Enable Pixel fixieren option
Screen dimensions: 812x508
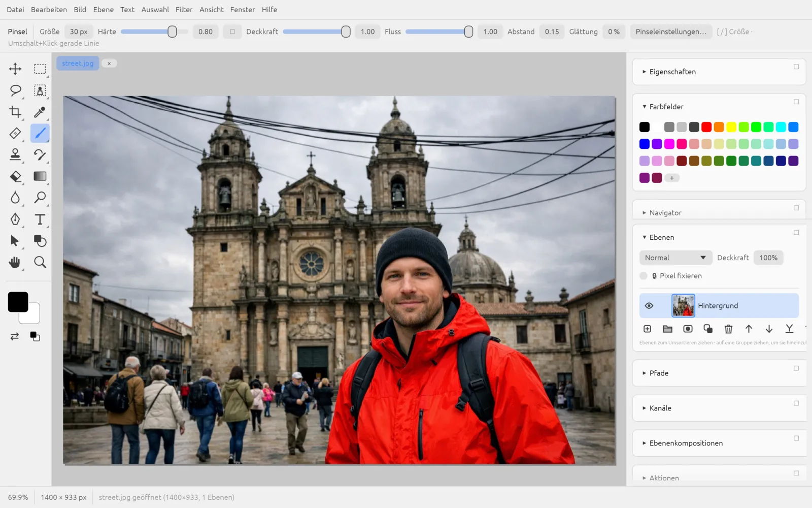[x=644, y=276]
